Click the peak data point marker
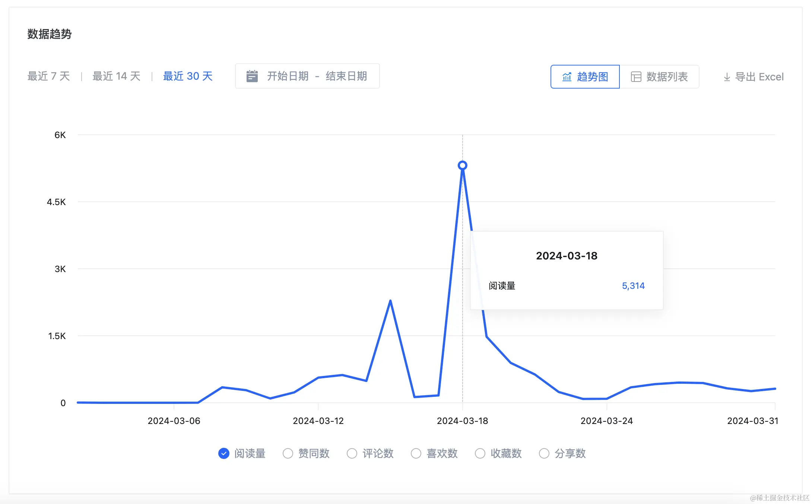Screen dimensions: 812x504 click(x=462, y=165)
